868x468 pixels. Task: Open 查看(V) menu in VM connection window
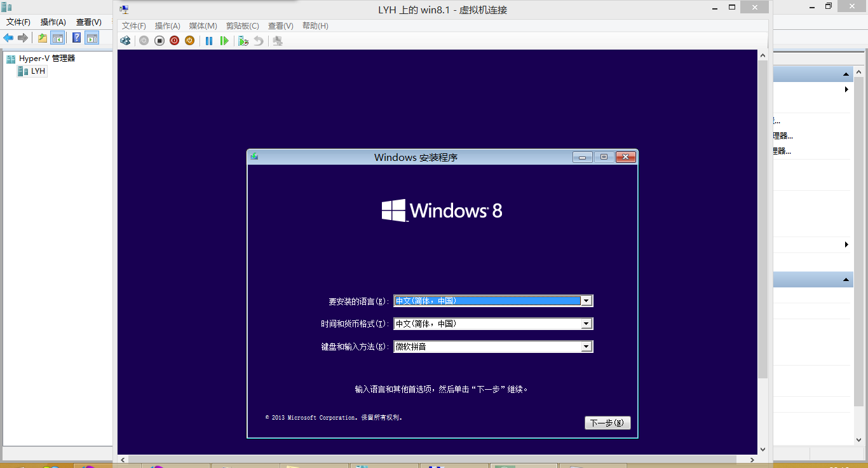point(281,26)
